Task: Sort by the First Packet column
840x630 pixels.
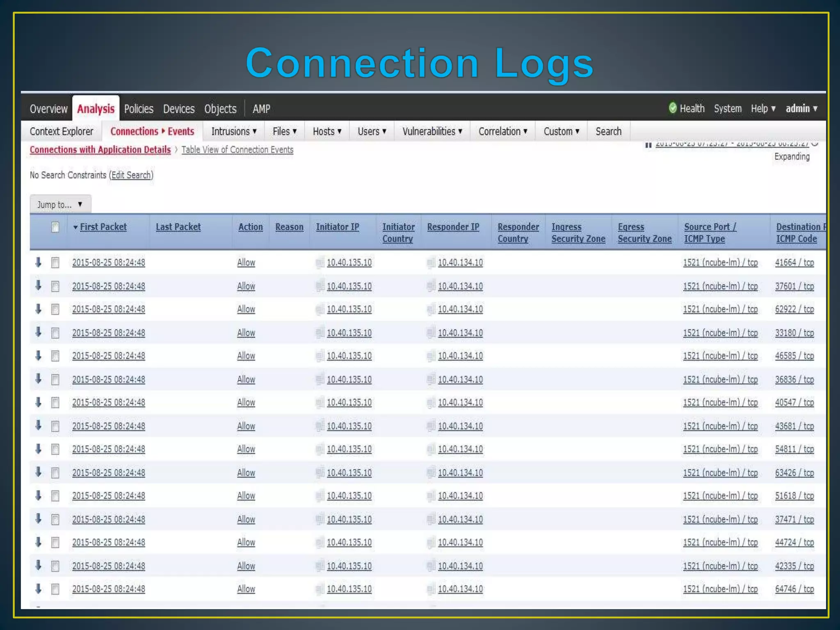Action: (103, 227)
